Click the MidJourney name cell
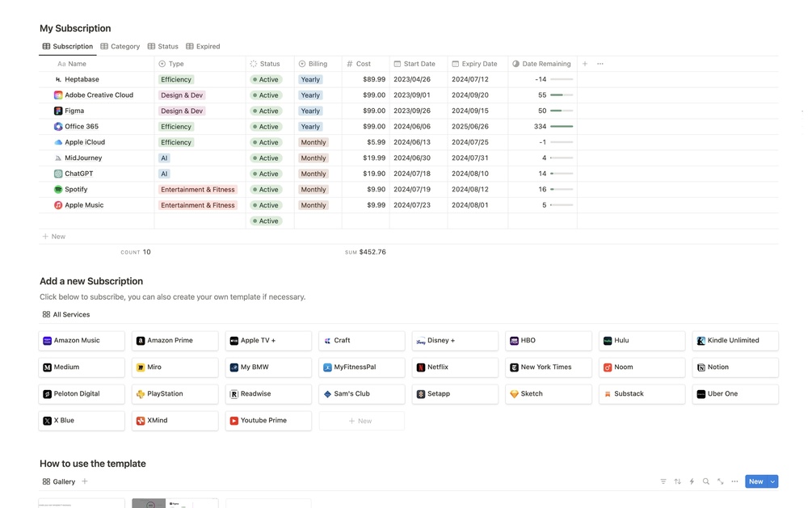 click(x=96, y=158)
